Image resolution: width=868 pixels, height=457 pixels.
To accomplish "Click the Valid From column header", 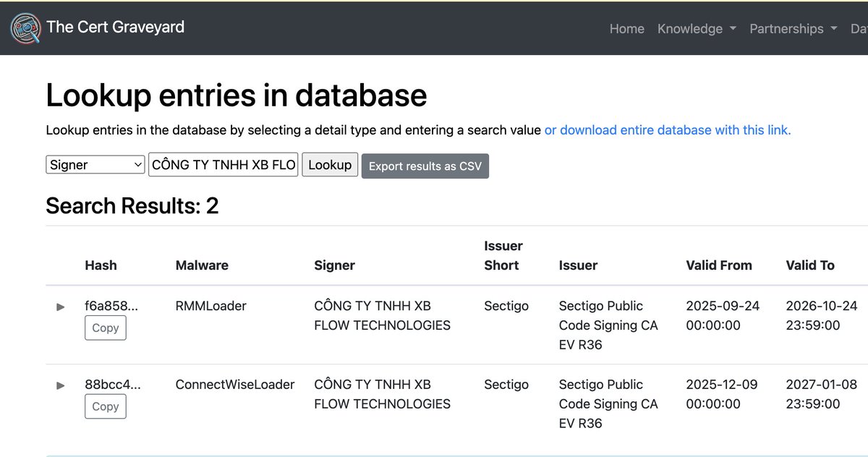I will pyautogui.click(x=719, y=265).
